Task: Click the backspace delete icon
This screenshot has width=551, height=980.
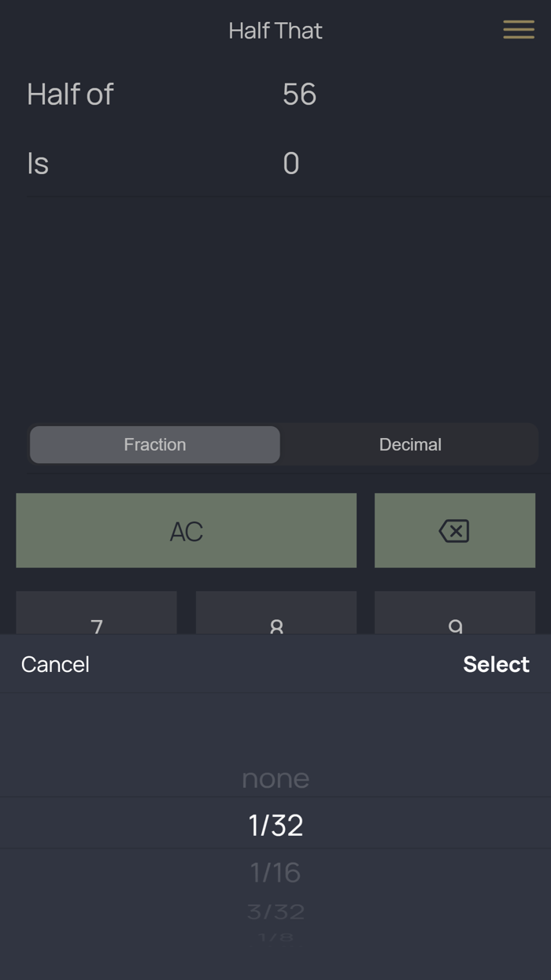Action: (455, 530)
